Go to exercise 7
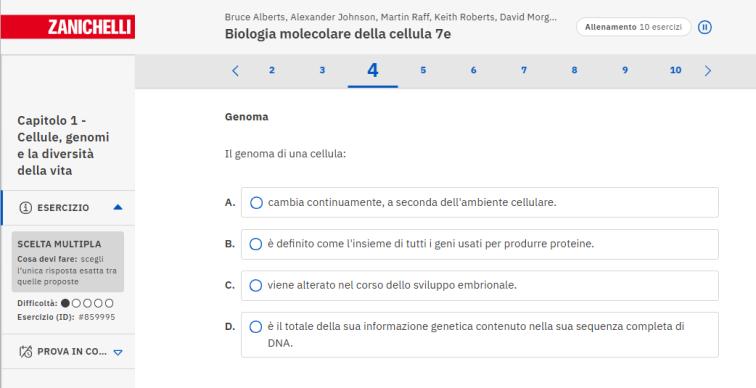The image size is (756, 388). pos(524,70)
